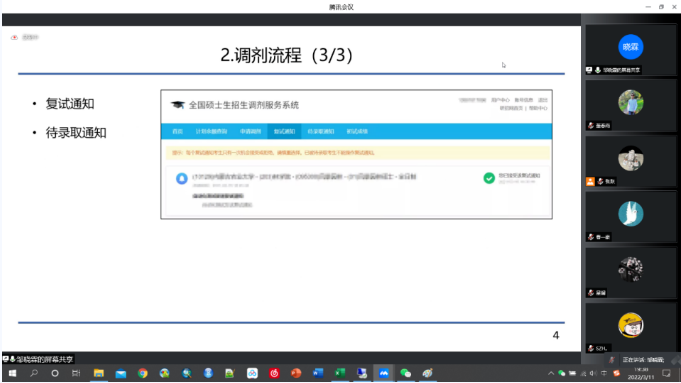This screenshot has width=681, height=383.
Task: Toggle the system tray volume icon
Action: 593,373
